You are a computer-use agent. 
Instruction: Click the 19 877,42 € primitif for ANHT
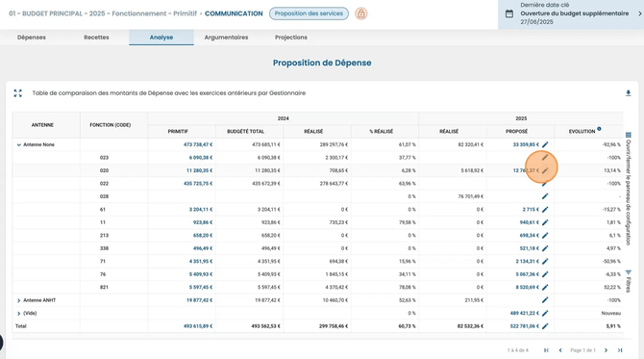click(199, 300)
